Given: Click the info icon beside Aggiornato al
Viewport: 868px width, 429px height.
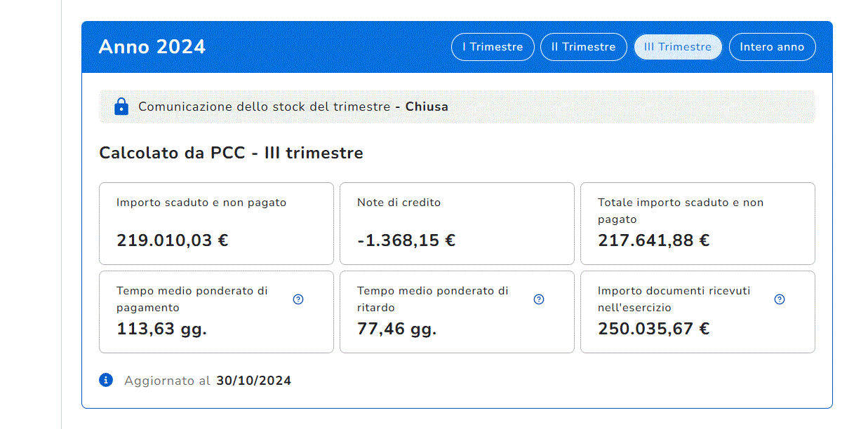Looking at the screenshot, I should click(106, 380).
